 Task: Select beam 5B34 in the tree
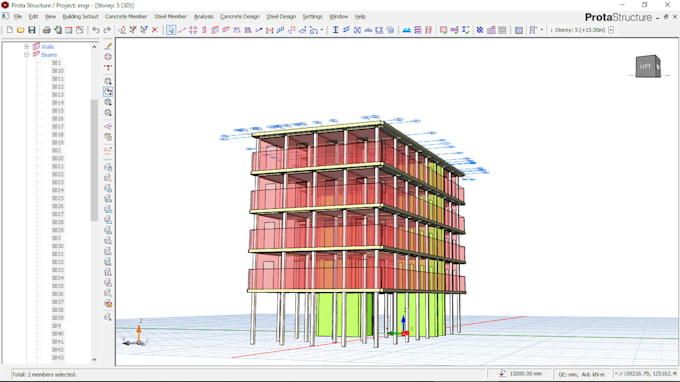pos(58,278)
